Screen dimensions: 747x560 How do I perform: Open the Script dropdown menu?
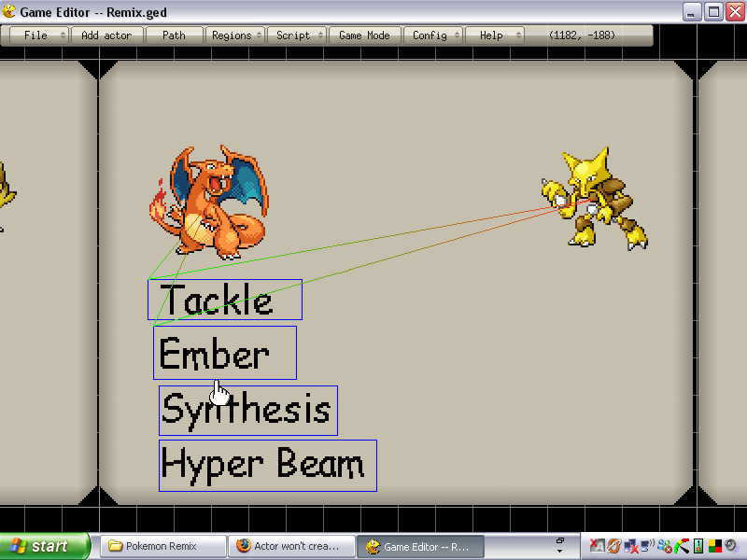click(x=297, y=35)
